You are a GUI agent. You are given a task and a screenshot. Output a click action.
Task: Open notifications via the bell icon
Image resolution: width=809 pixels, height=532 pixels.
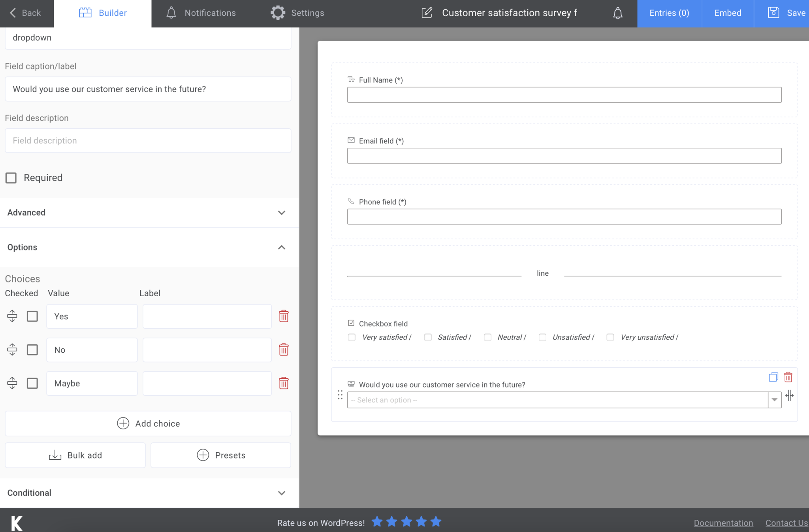pos(617,13)
